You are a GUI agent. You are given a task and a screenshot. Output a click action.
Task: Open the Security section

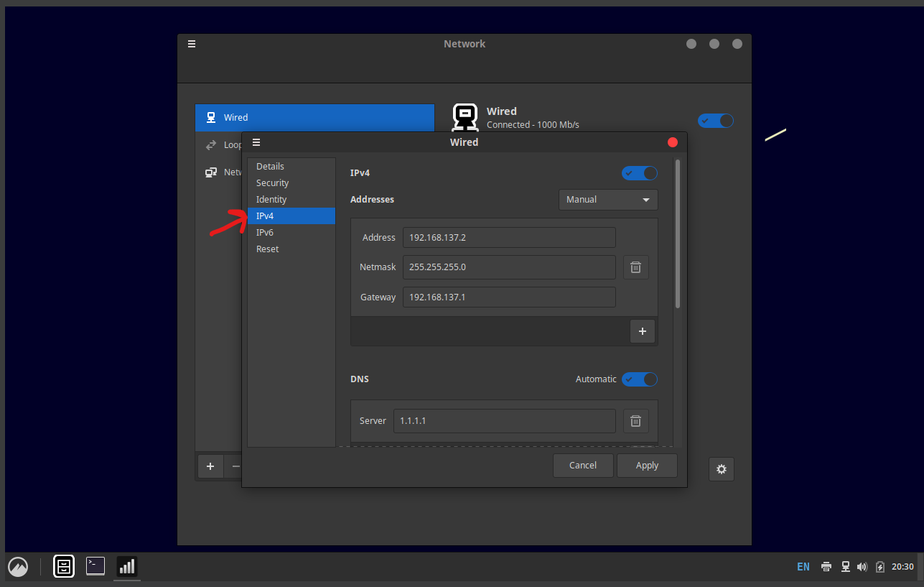272,183
